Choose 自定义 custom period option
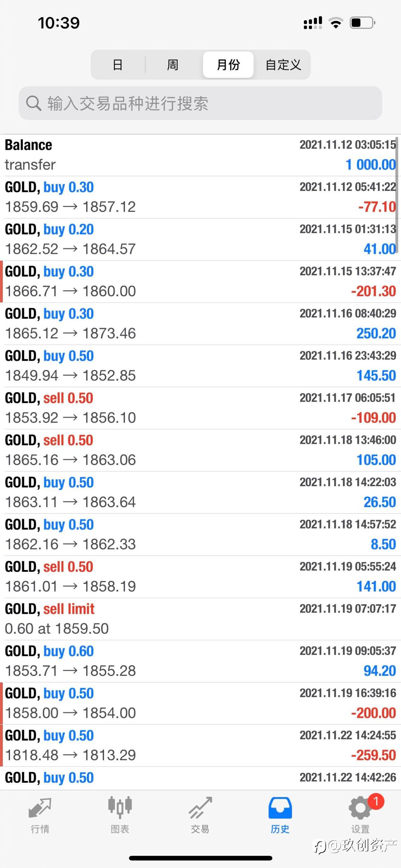 (283, 65)
